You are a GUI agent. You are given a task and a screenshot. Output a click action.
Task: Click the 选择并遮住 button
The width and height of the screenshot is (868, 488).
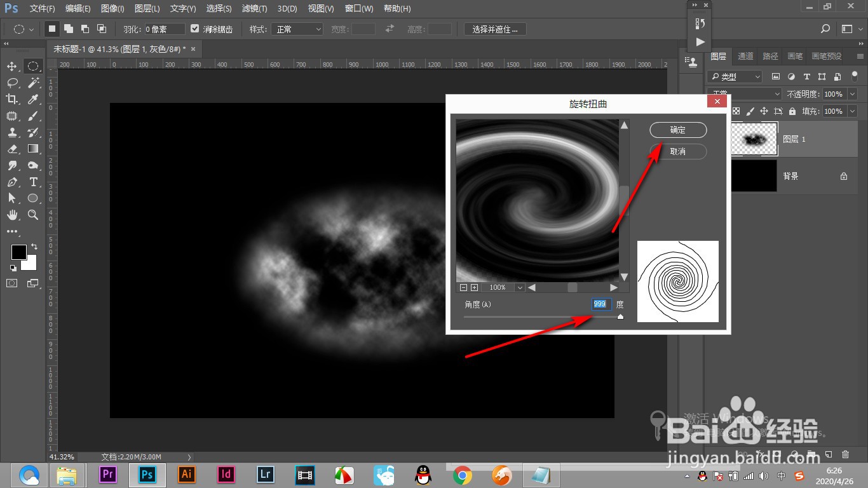coord(494,29)
